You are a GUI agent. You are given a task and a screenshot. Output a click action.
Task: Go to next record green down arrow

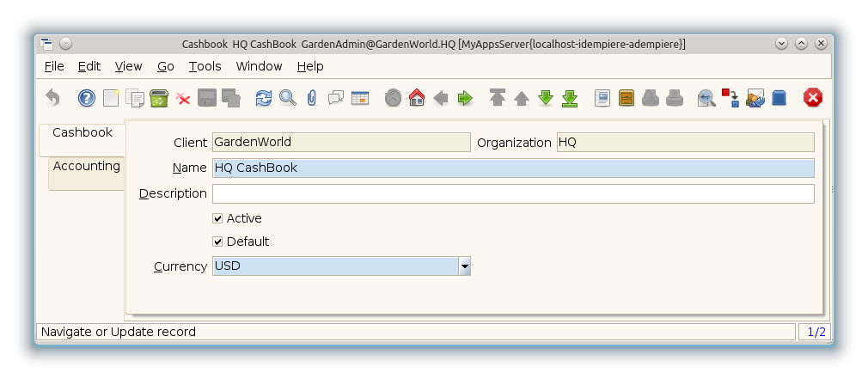point(546,98)
